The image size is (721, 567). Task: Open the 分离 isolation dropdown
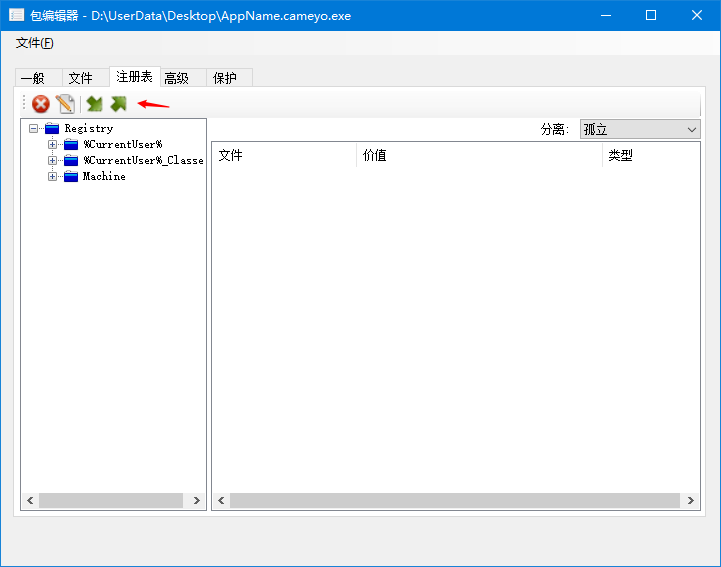coord(640,129)
